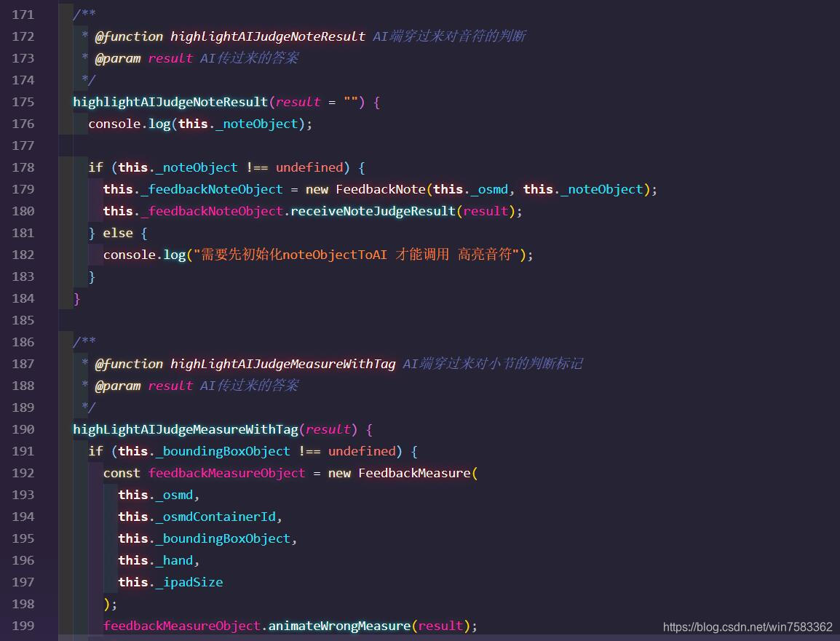Viewport: 840px width, 641px height.
Task: Click 'console' on line 176
Action: click(x=114, y=124)
